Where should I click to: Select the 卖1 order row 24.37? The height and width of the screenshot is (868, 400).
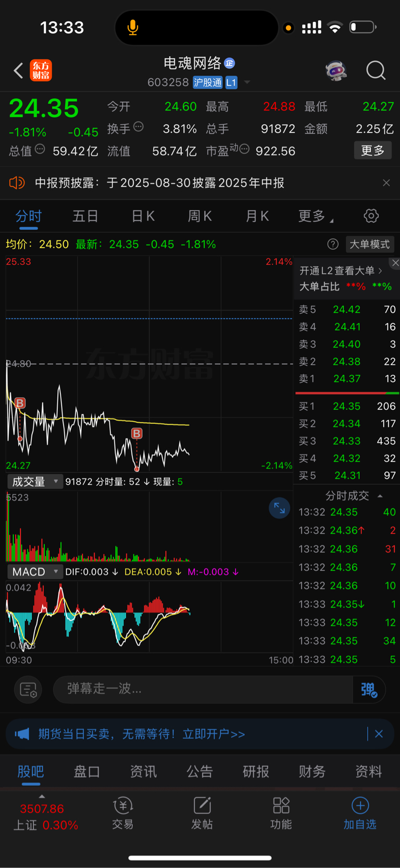(x=347, y=378)
